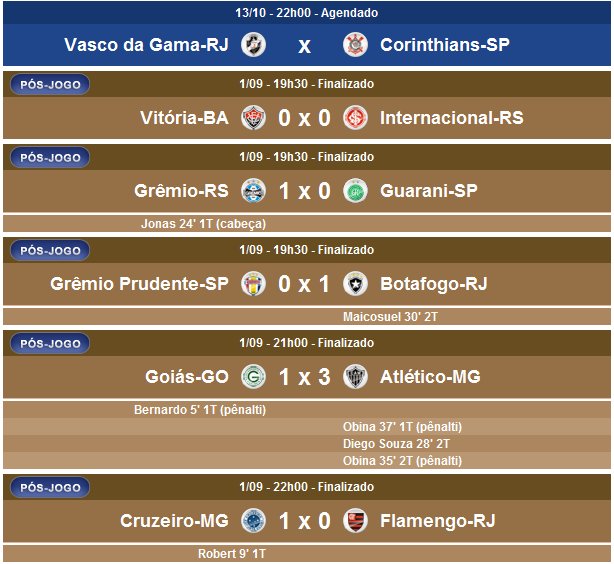This screenshot has height=564, width=614.
Task: Click the Goiás-GO team crest
Action: pos(254,377)
